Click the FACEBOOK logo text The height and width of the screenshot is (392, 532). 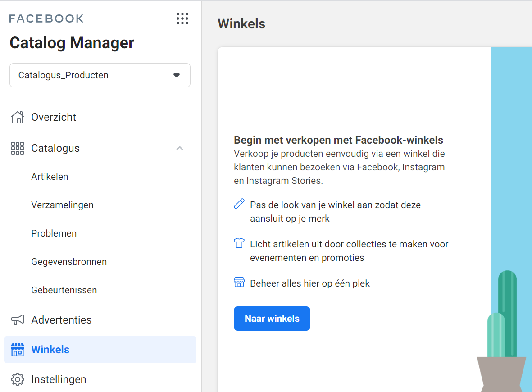[46, 18]
